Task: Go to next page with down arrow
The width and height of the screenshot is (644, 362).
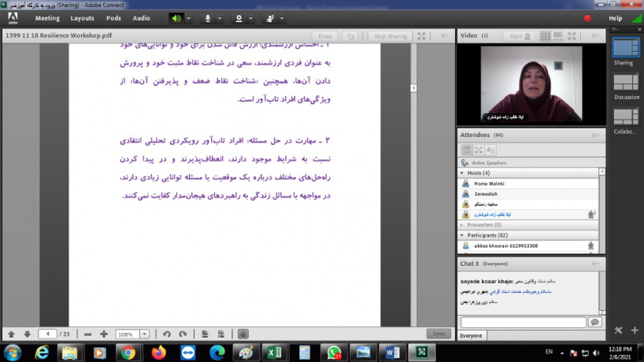Action: (27, 334)
